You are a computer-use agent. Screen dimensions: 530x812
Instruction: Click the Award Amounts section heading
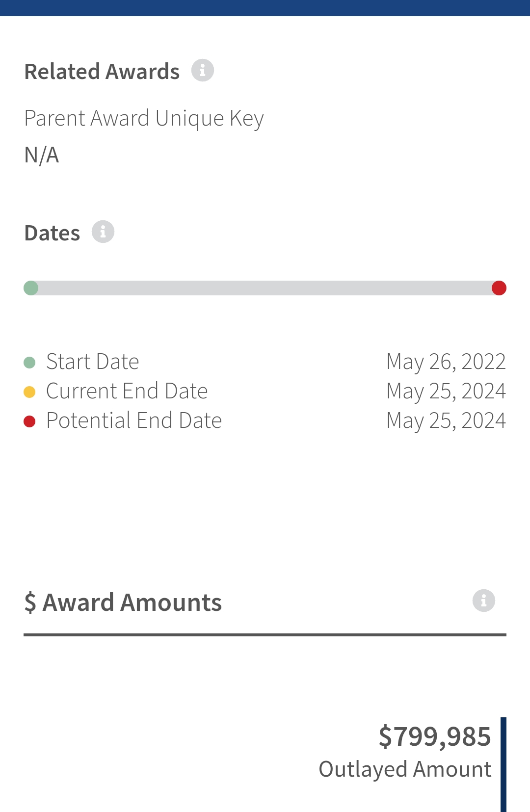tap(123, 602)
